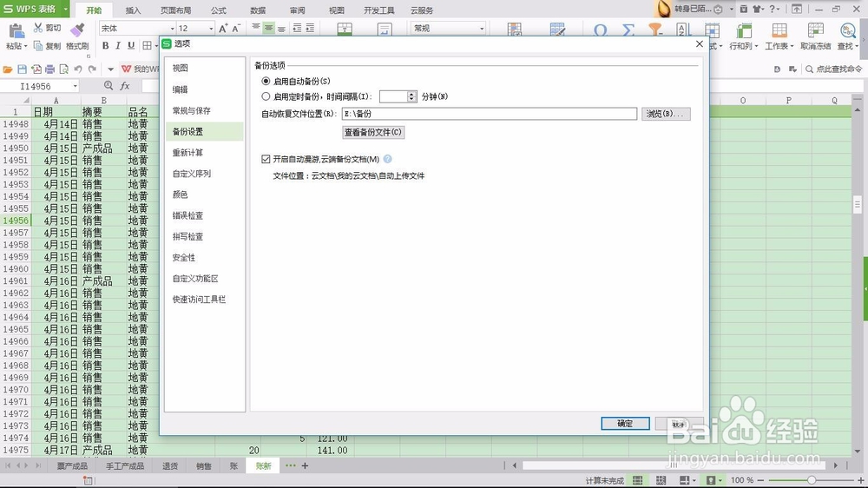Select Enable automatic backup radio button
This screenshot has width=868, height=488.
[x=266, y=81]
